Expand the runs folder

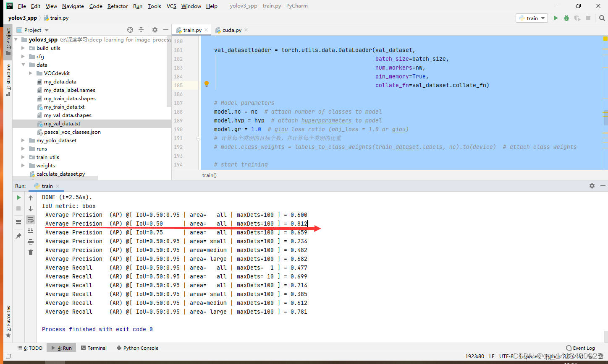[x=23, y=148]
